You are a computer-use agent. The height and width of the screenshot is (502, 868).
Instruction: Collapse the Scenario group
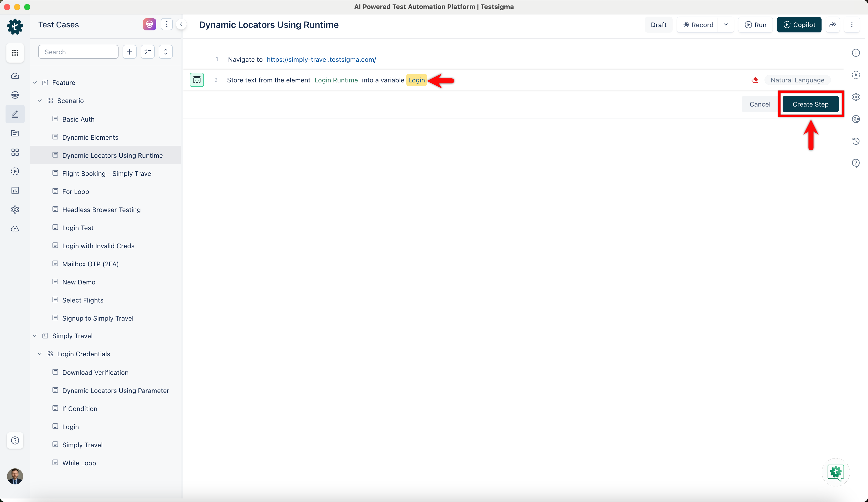tap(40, 101)
